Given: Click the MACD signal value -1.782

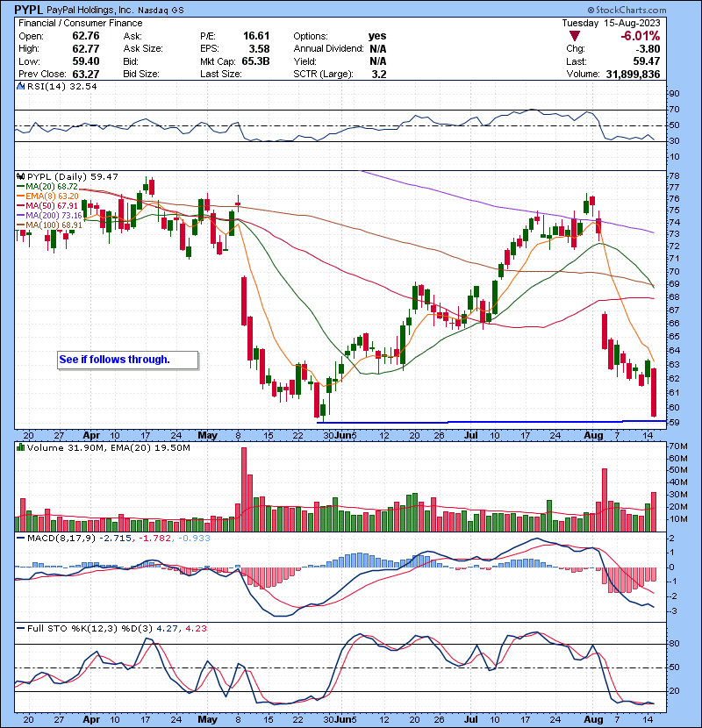Looking at the screenshot, I should [154, 539].
